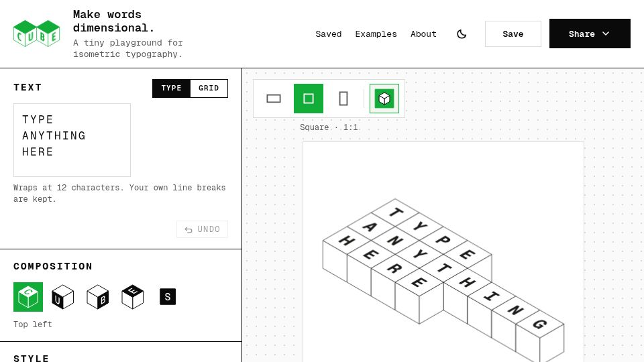Toggle the 3D cube view icon
Image resolution: width=644 pixels, height=362 pixels.
[x=384, y=99]
